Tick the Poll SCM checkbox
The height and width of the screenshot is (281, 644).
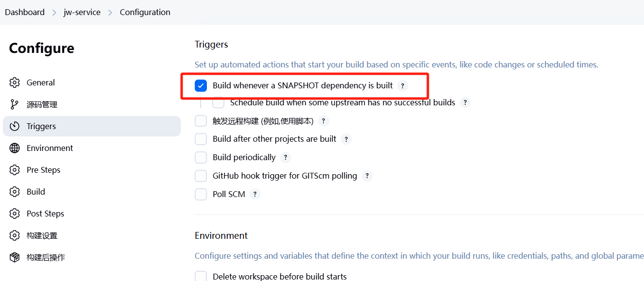201,194
